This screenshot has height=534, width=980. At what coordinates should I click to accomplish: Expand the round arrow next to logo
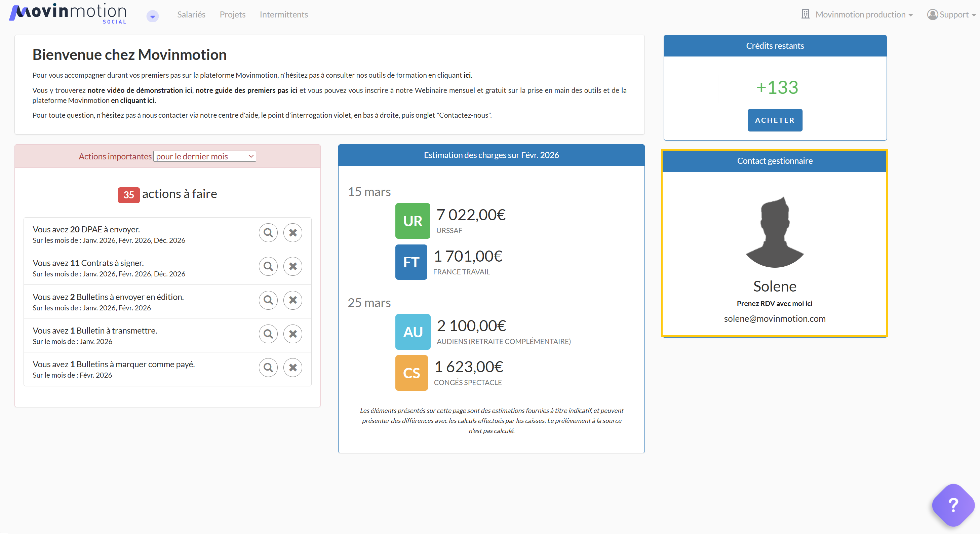[x=153, y=16]
